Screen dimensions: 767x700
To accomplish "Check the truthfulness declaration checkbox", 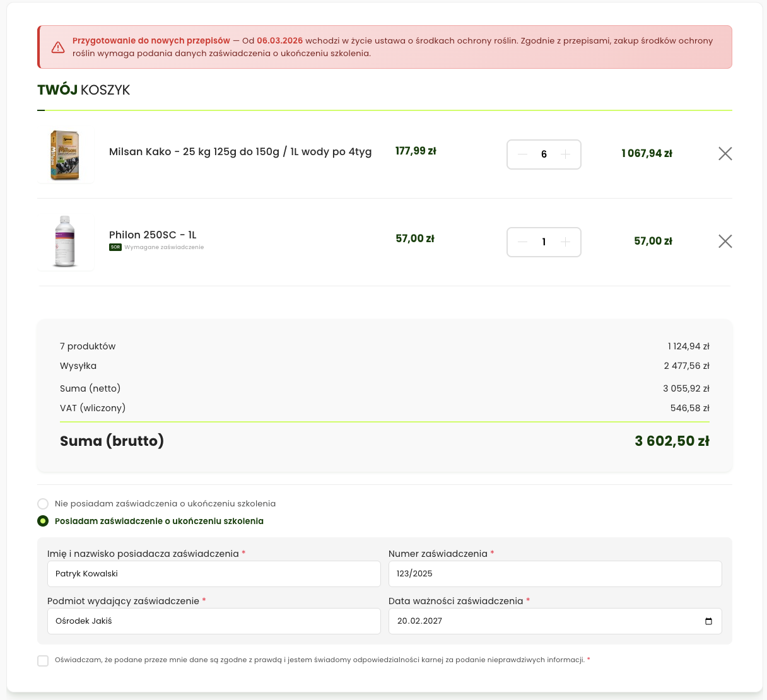I will 43,661.
